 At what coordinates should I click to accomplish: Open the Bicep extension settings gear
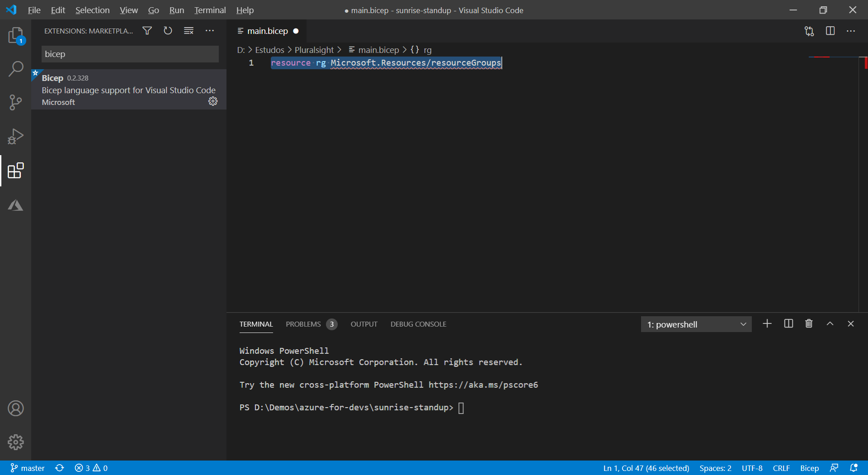tap(213, 101)
